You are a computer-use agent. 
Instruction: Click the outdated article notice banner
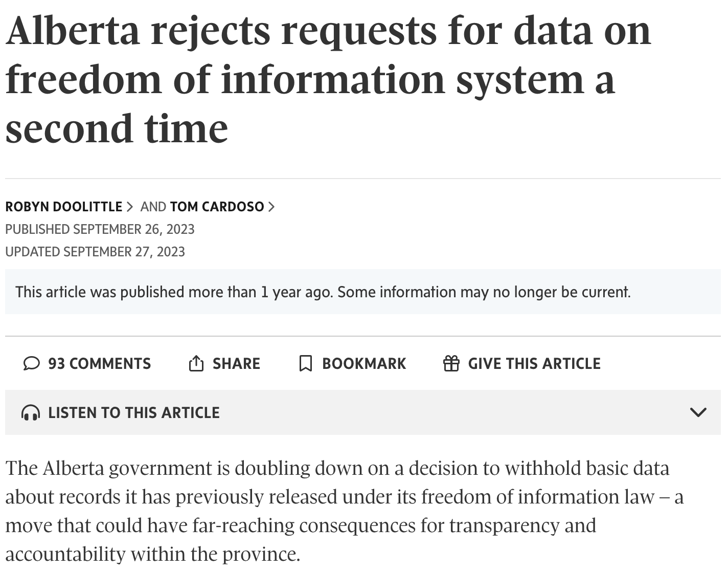click(x=323, y=292)
